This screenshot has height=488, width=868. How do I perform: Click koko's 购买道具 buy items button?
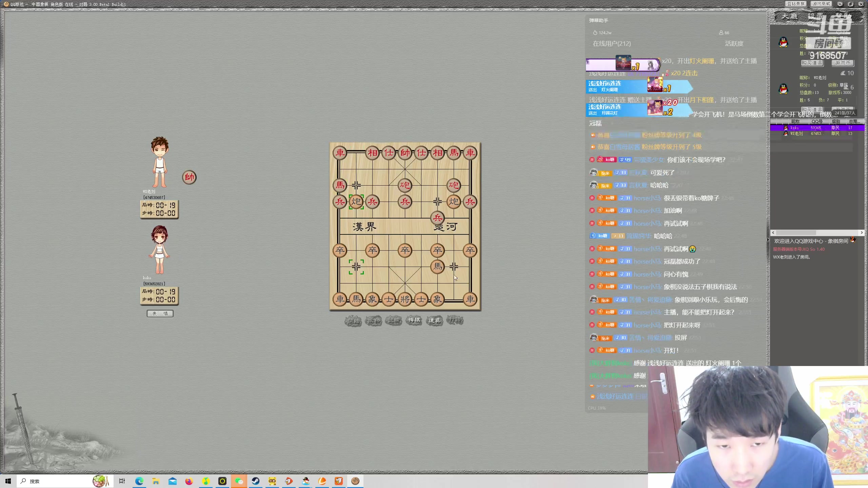pos(812,63)
